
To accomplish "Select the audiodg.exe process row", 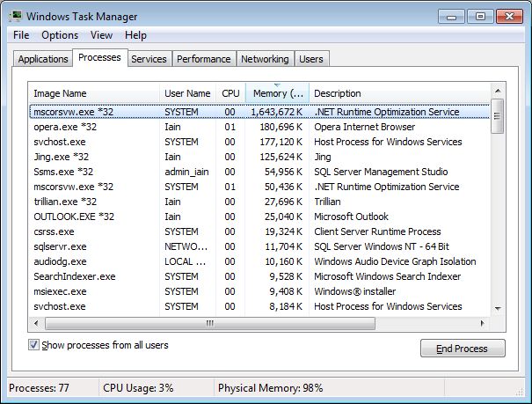I will pyautogui.click(x=260, y=261).
